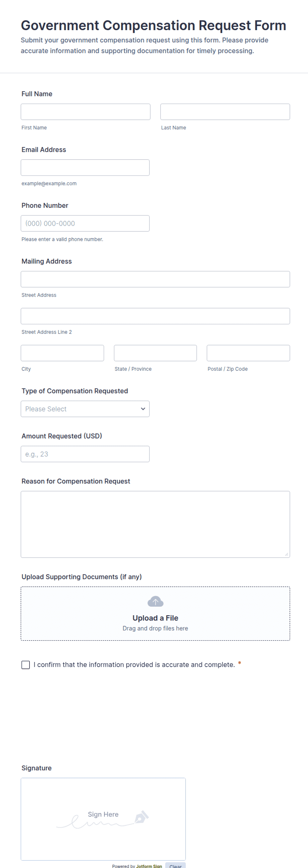Check the accuracy confirmation checkbox
The width and height of the screenshot is (308, 868).
pos(26,664)
